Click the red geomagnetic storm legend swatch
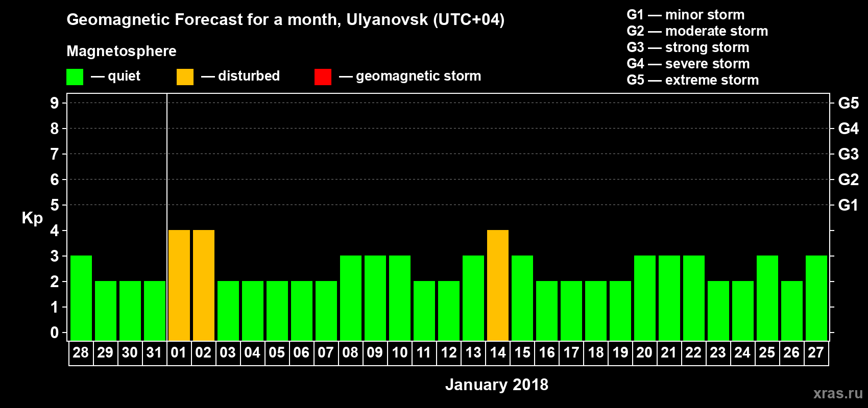Screen dimensions: 868x408 [x=323, y=77]
